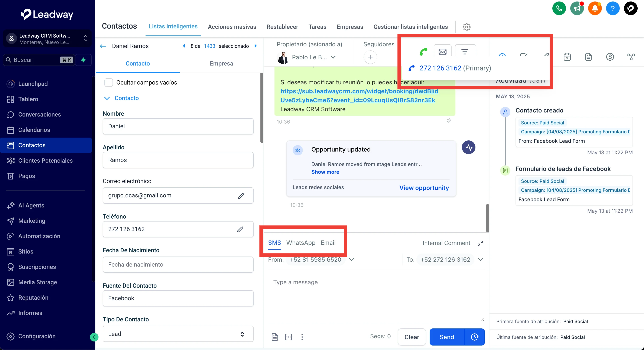644x350 pixels.
Task: Switch to the Empresa tab
Action: 221,64
